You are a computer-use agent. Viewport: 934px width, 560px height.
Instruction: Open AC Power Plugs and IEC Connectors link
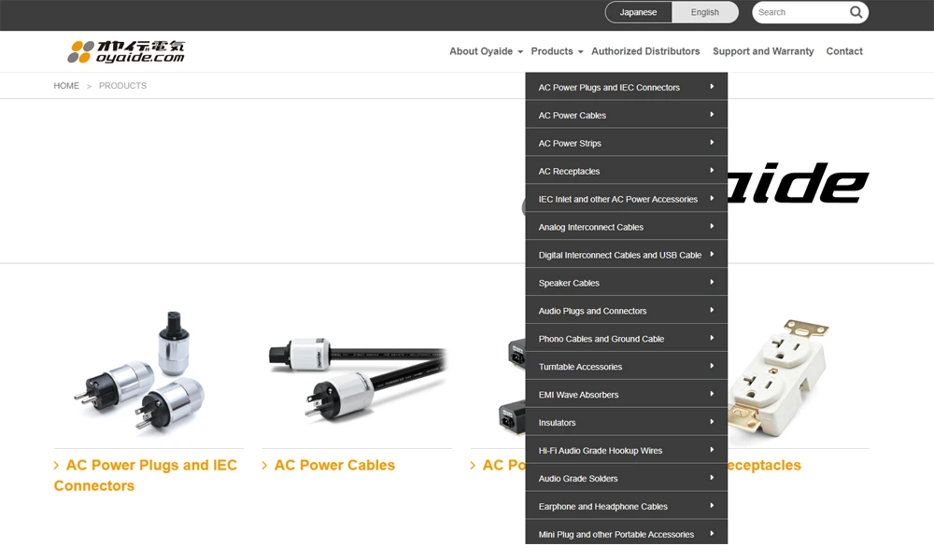click(146, 475)
